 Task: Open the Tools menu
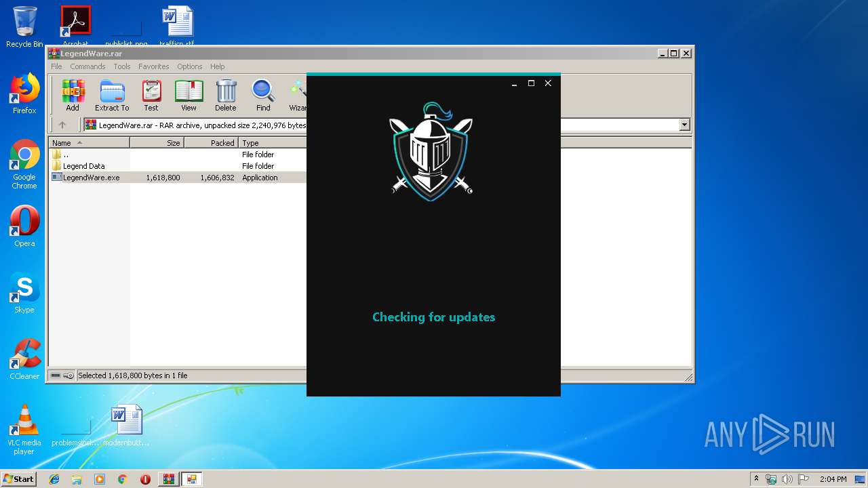pos(122,66)
